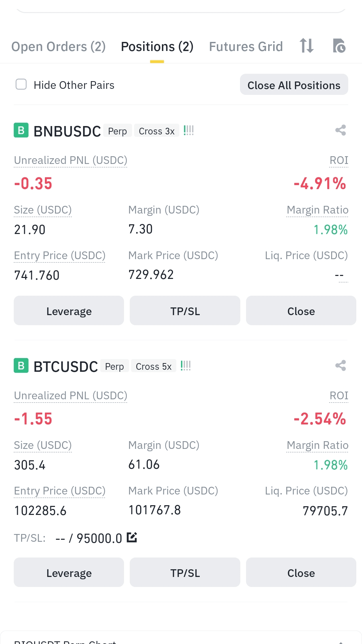362x644 pixels.
Task: Expand the Perp Chart panel at bottom
Action: click(341, 642)
